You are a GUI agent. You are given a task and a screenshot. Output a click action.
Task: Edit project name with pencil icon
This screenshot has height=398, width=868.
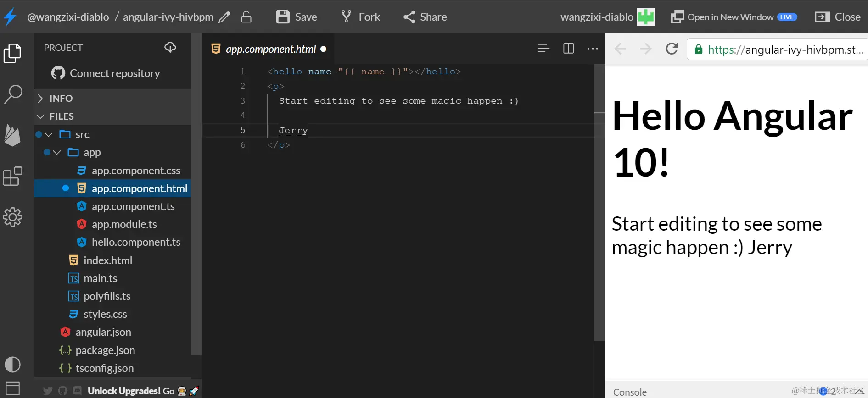point(224,17)
